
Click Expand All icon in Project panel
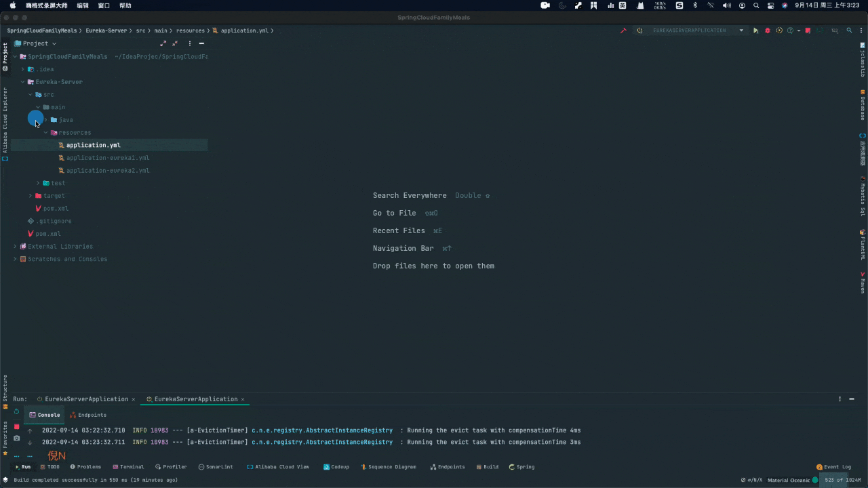pos(163,43)
